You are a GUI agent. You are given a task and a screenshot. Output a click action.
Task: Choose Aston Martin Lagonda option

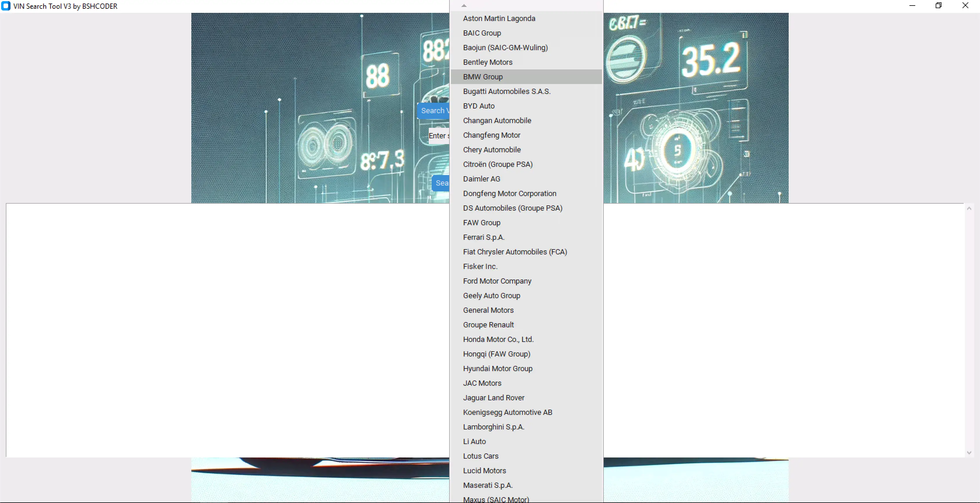point(498,19)
